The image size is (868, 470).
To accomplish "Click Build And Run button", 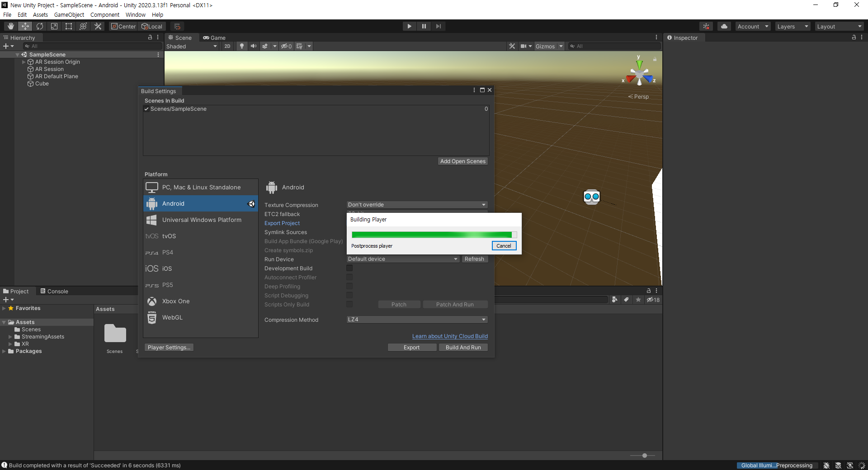I will click(x=463, y=348).
